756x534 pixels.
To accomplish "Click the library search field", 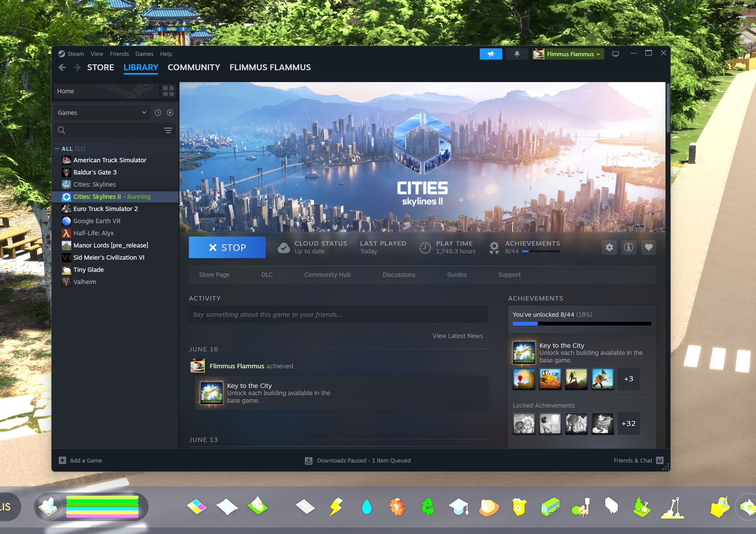I will pyautogui.click(x=115, y=130).
